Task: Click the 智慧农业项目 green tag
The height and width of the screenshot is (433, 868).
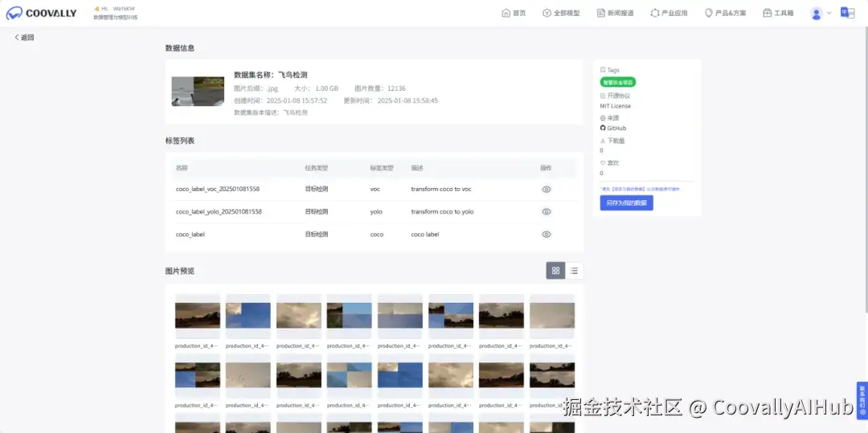Action: click(x=618, y=83)
